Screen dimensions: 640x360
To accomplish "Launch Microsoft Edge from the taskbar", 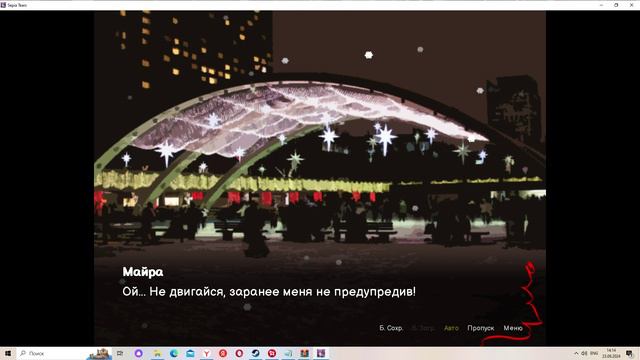I will point(174,353).
